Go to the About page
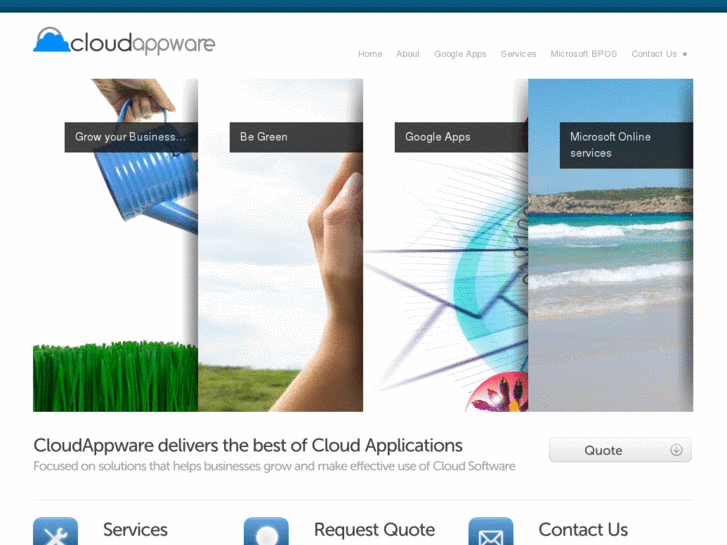727x545 pixels. (408, 54)
